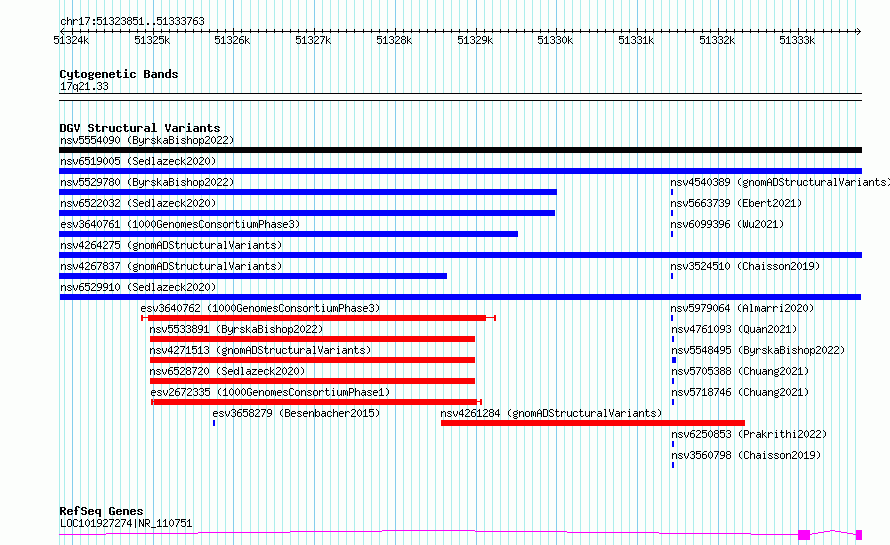
Task: Select the RefSeq Genes track title
Action: click(101, 511)
